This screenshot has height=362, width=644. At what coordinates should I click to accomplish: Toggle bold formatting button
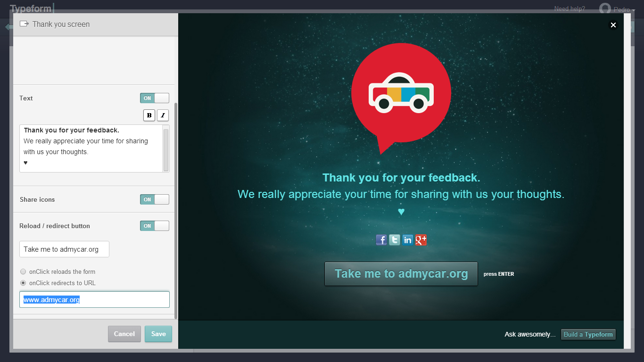[149, 115]
